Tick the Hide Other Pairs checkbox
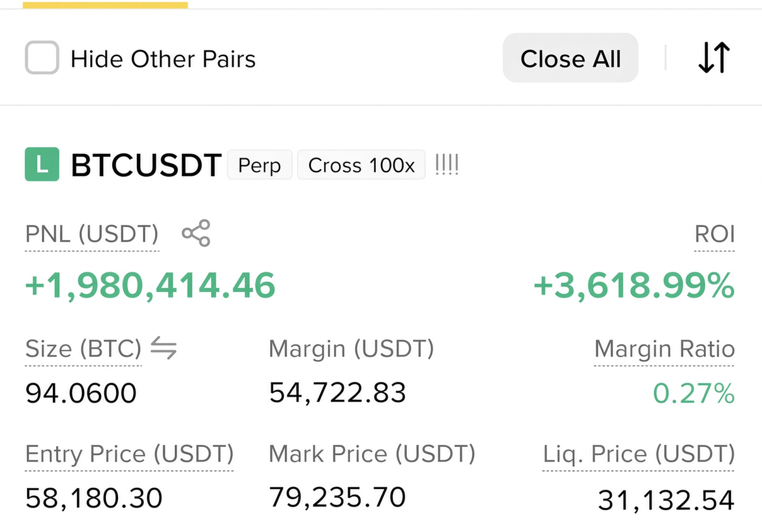 coord(42,58)
